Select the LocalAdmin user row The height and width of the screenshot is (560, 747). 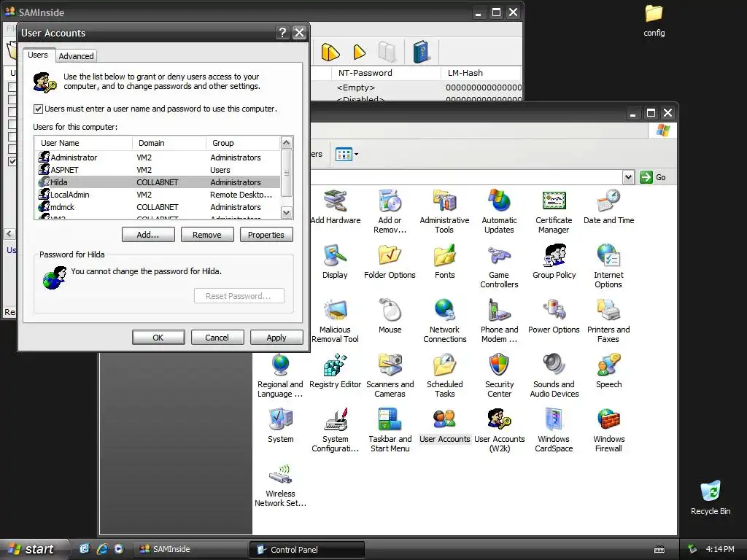pyautogui.click(x=158, y=195)
